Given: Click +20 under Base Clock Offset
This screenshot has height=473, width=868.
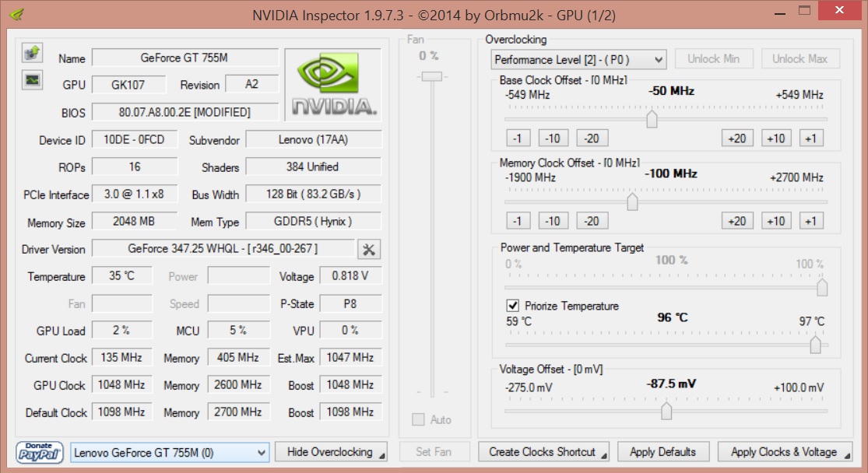Looking at the screenshot, I should [737, 138].
